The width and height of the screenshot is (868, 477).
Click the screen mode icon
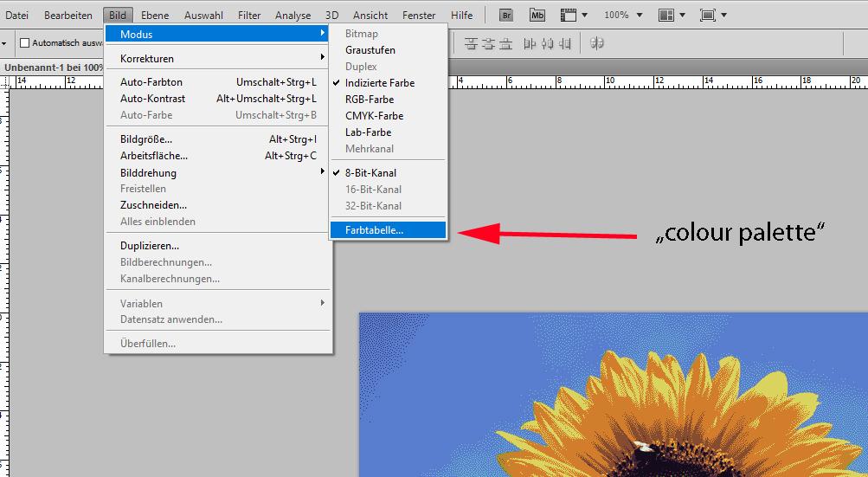click(708, 16)
